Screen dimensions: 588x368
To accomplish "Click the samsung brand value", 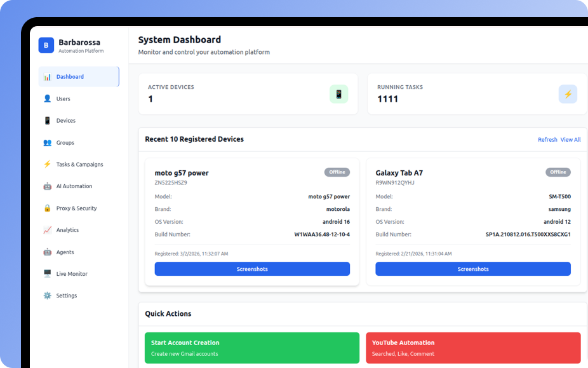I will pyautogui.click(x=559, y=209).
